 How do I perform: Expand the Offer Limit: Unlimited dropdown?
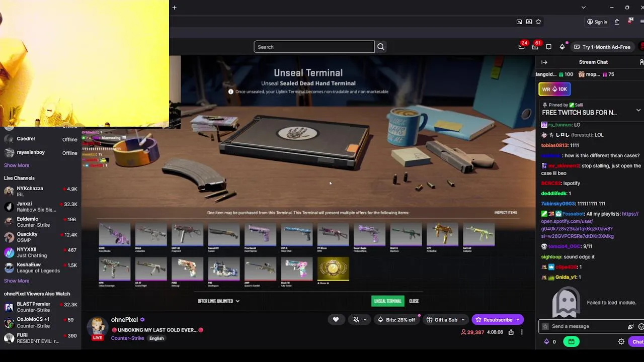click(x=219, y=301)
